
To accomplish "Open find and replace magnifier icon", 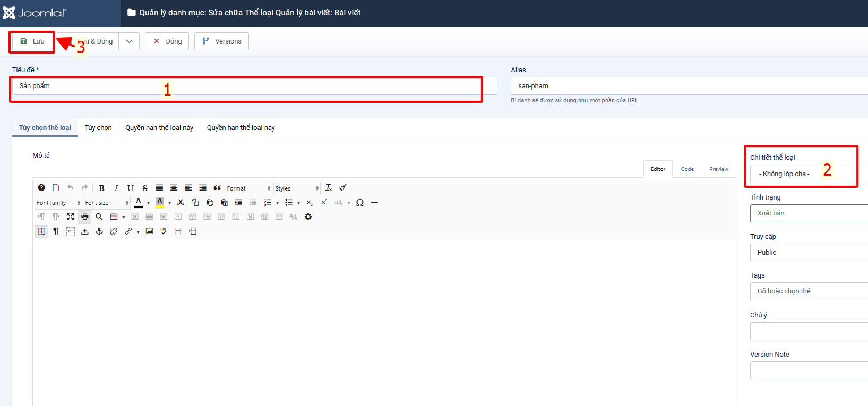I will [99, 217].
